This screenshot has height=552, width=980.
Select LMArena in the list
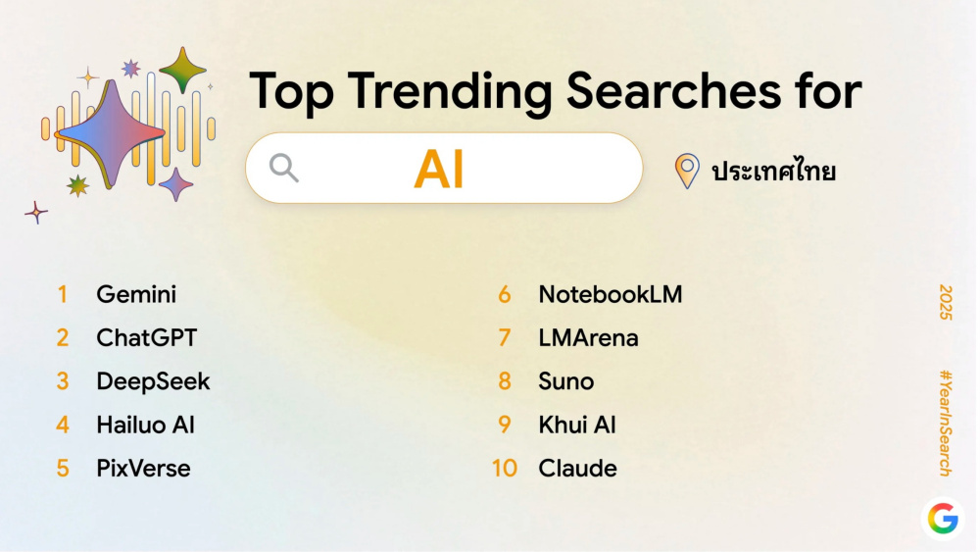coord(588,338)
